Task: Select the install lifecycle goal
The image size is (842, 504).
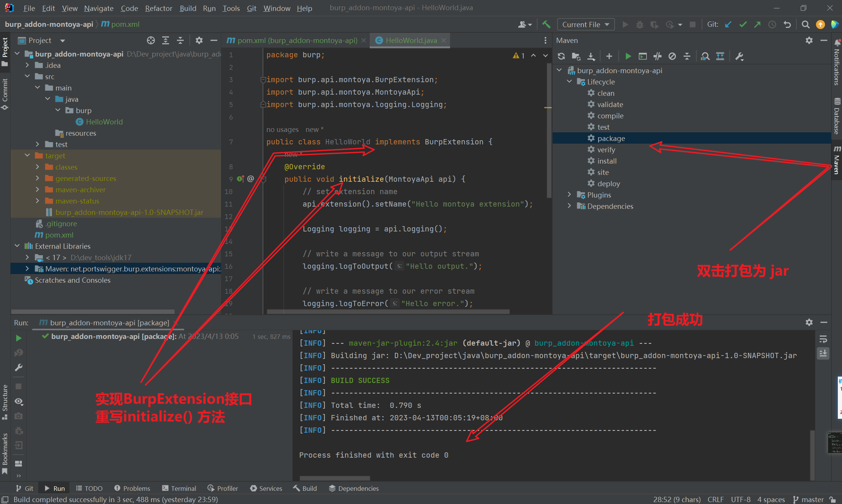Action: 607,161
